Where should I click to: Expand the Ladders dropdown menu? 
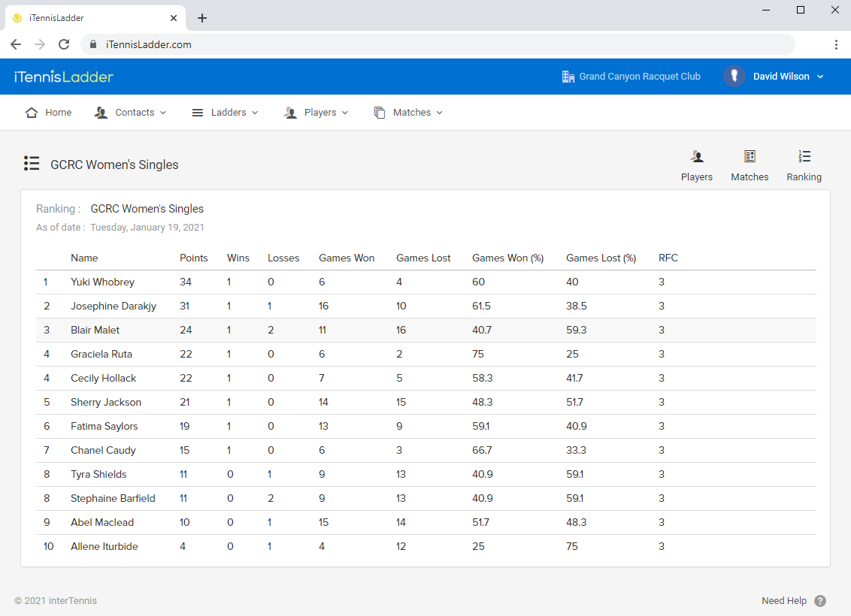coord(225,113)
